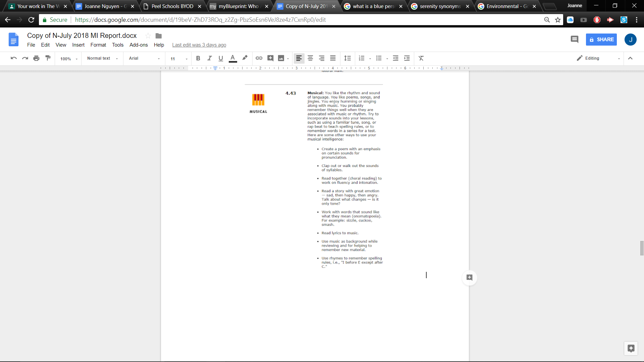644x362 pixels.
Task: Apply bulleted list formatting
Action: point(379,58)
